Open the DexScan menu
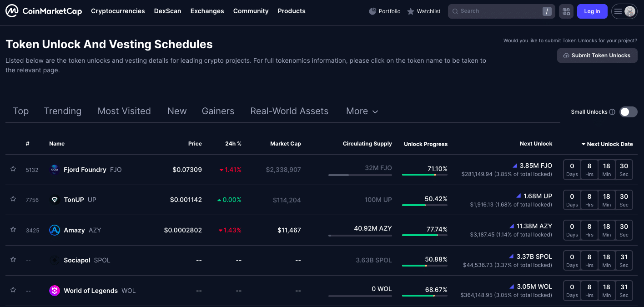Image resolution: width=644 pixels, height=307 pixels. coord(167,11)
